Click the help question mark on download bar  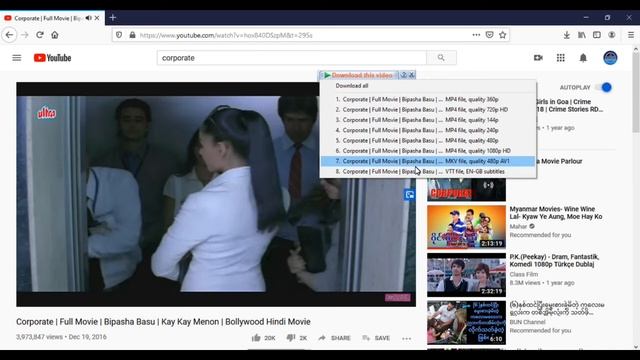pos(404,75)
